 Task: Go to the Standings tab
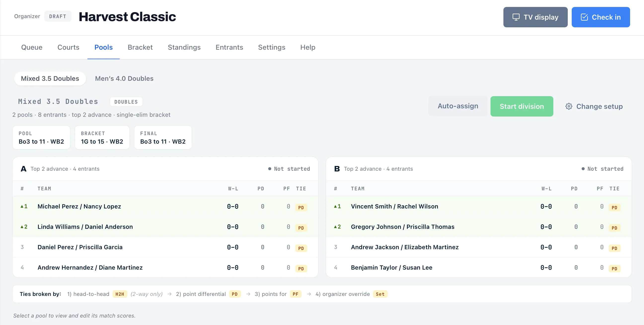184,47
